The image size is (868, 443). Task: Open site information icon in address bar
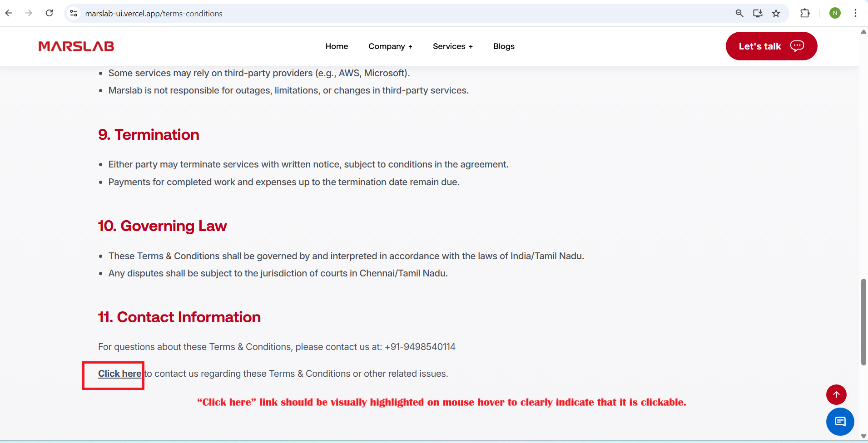(74, 14)
